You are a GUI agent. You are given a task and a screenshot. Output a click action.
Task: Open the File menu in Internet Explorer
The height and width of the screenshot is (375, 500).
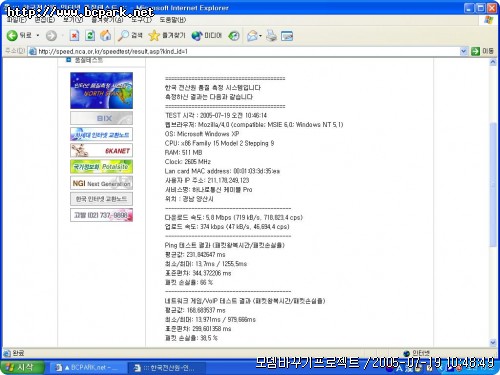[x=16, y=20]
